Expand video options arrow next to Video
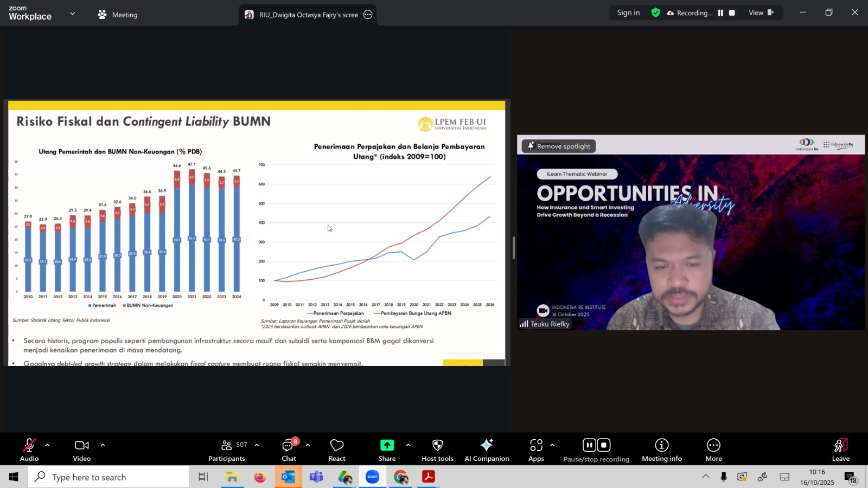 pyautogui.click(x=103, y=445)
